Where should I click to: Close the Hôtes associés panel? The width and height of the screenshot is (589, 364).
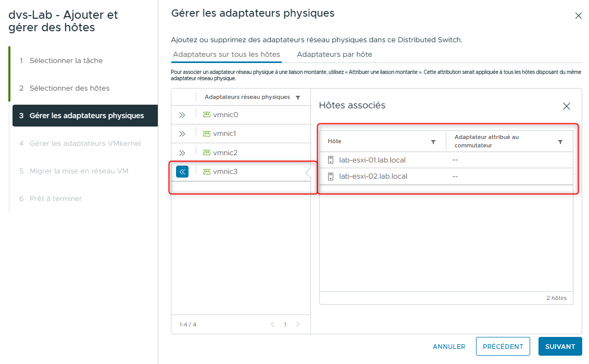(567, 106)
